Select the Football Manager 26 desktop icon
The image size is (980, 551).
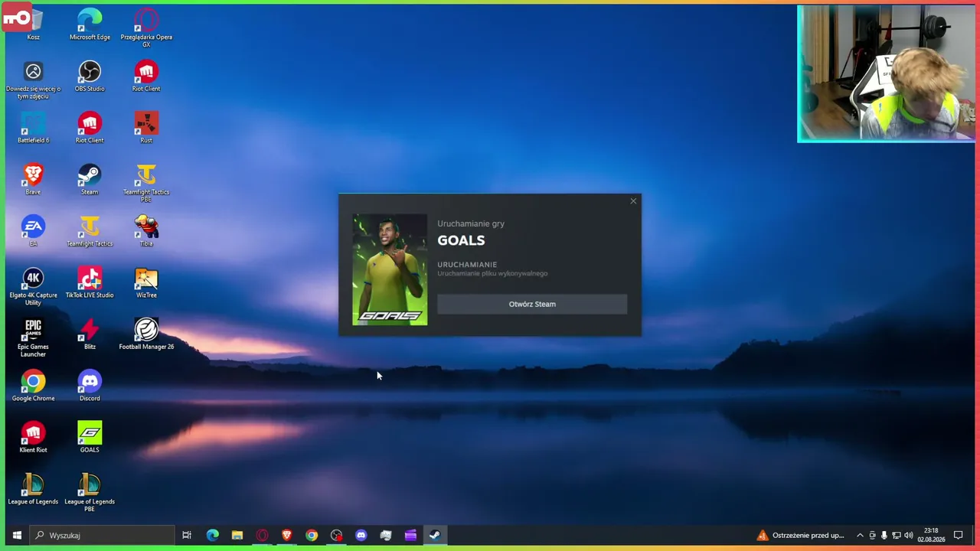(x=146, y=334)
